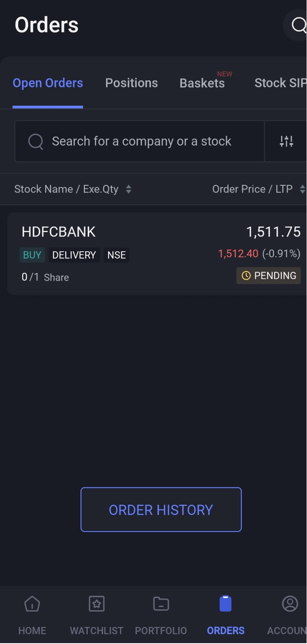
Task: Tap the Orders clipboard icon
Action: click(225, 604)
